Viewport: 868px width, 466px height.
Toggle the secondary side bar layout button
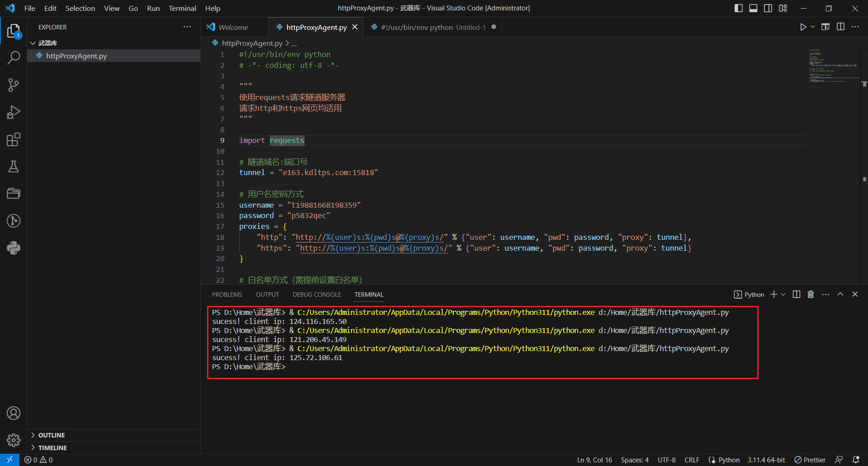coord(768,8)
